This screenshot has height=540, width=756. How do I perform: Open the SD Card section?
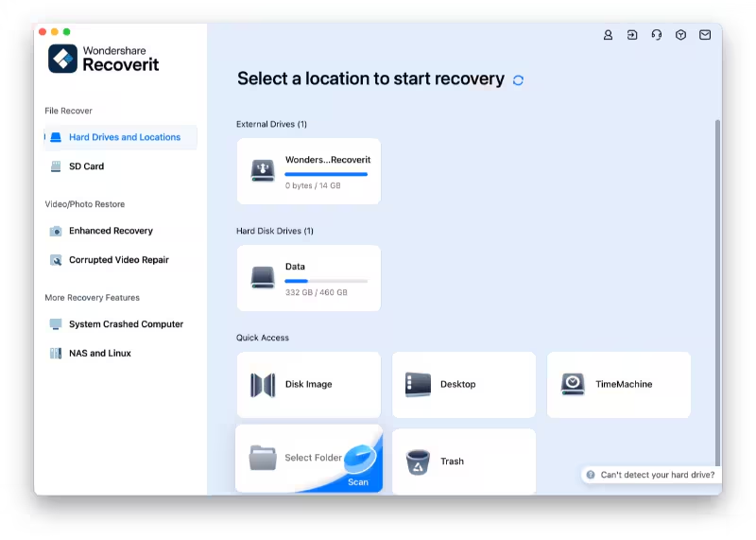pyautogui.click(x=86, y=166)
